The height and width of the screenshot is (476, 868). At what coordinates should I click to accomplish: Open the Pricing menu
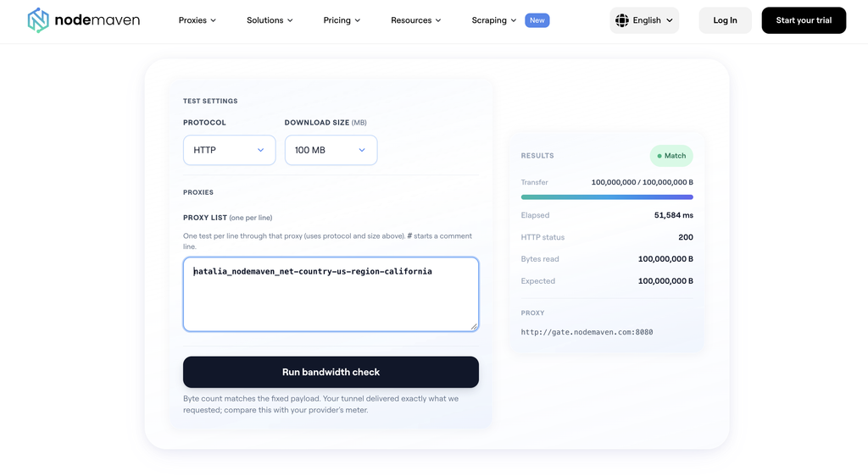coord(342,20)
